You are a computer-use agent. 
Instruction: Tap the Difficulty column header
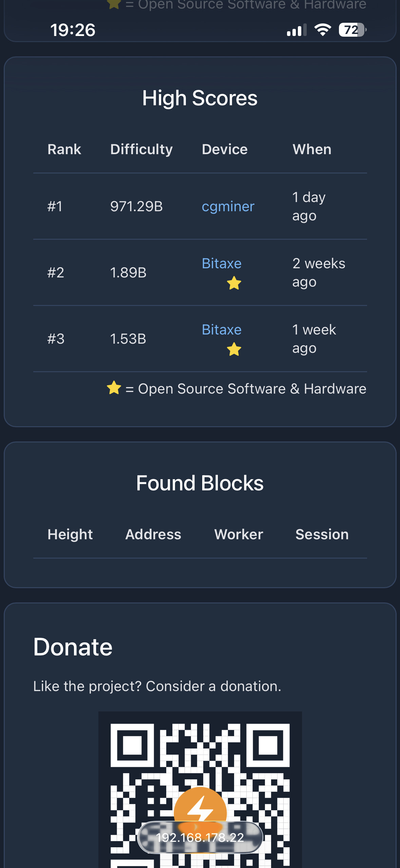141,149
